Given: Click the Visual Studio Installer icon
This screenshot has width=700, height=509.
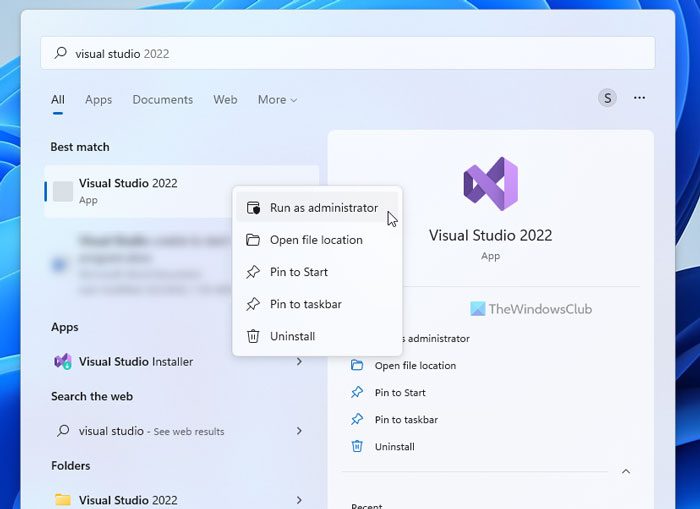Looking at the screenshot, I should [x=63, y=361].
